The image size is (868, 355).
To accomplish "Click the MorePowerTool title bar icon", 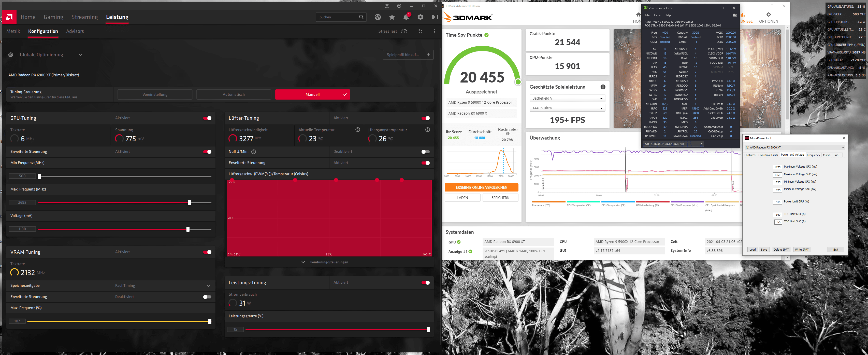I will pos(747,138).
